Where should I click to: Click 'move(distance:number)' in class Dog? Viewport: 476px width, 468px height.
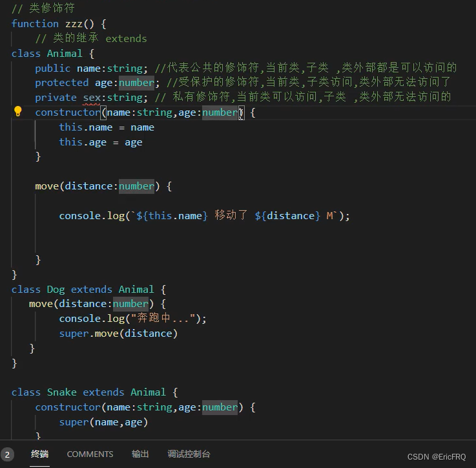[x=91, y=304]
